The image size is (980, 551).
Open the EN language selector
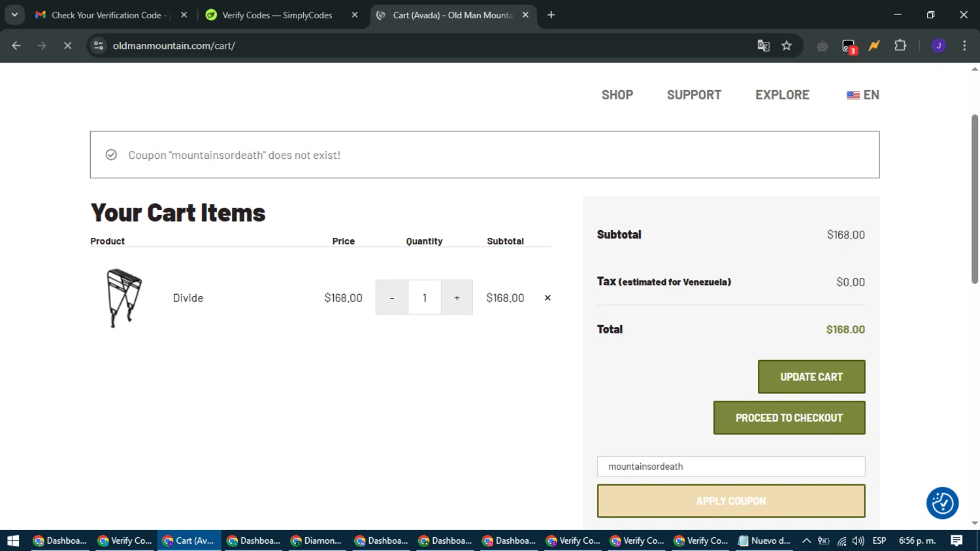click(x=862, y=95)
